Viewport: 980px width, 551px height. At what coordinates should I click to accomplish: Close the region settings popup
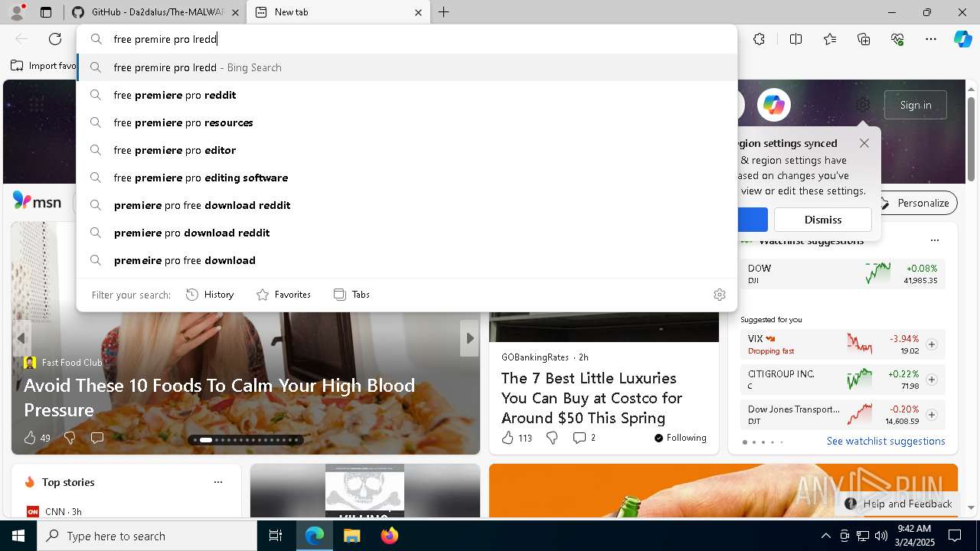click(864, 143)
